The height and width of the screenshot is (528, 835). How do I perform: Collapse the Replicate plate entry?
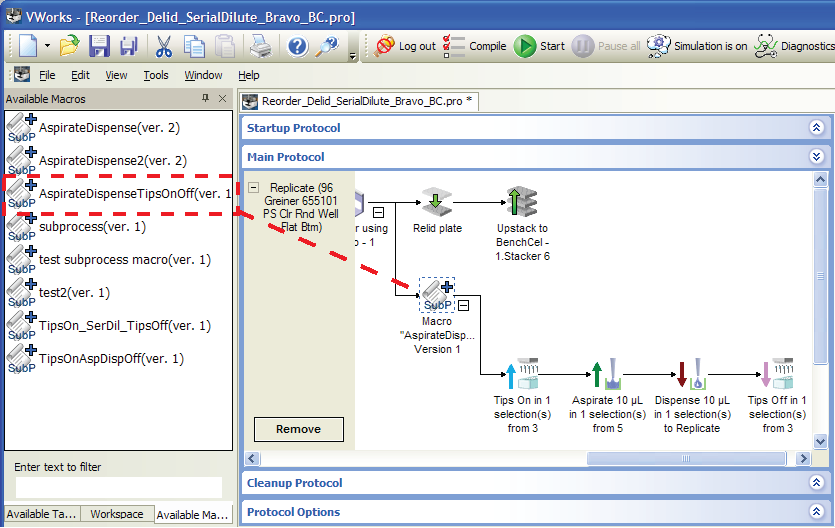(x=254, y=187)
